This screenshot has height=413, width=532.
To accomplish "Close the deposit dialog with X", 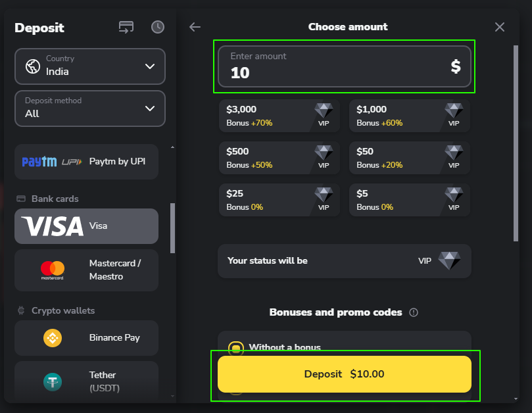I will 500,27.
